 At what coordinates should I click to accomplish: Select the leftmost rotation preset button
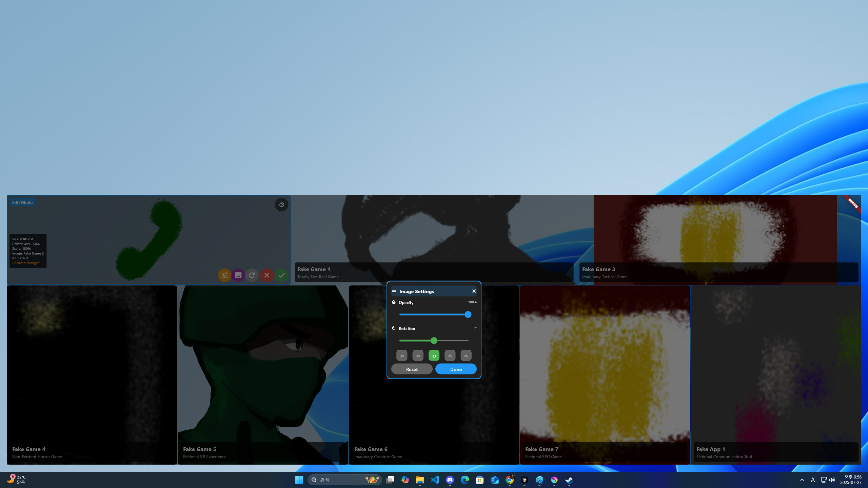pos(402,355)
